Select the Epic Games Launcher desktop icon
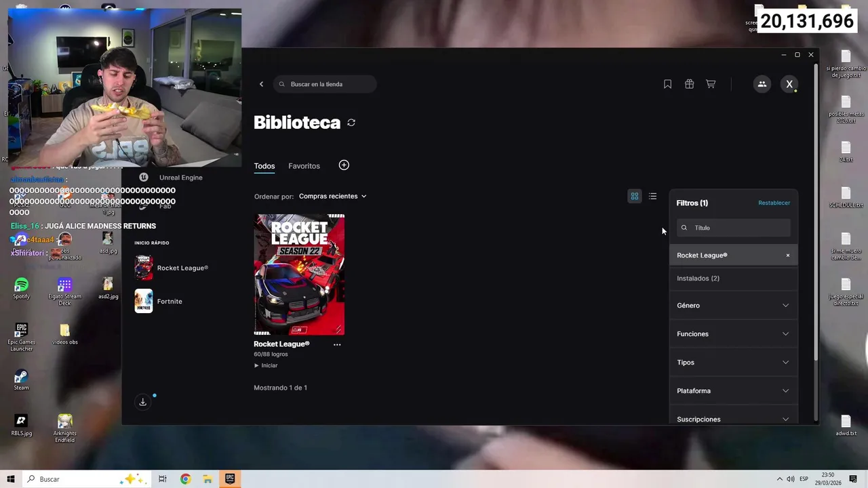Viewport: 868px width, 488px height. click(22, 337)
